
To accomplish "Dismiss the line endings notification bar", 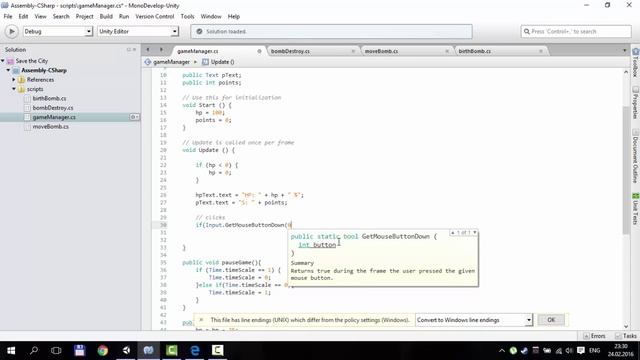I will pyautogui.click(x=201, y=320).
